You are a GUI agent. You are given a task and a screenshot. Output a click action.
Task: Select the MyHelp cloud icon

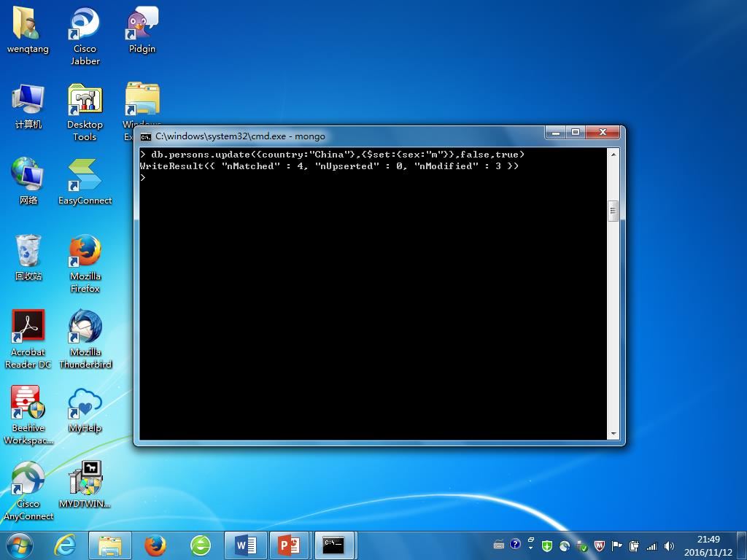point(85,410)
